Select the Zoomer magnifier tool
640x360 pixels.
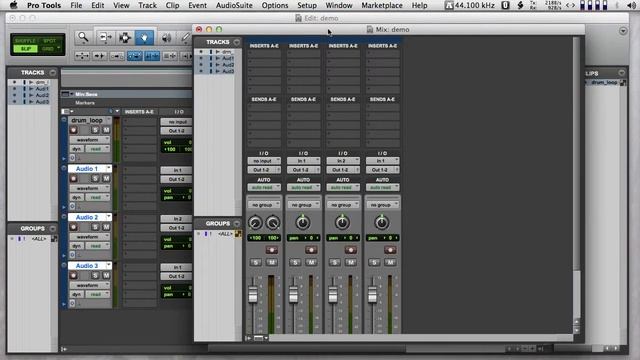[83, 37]
